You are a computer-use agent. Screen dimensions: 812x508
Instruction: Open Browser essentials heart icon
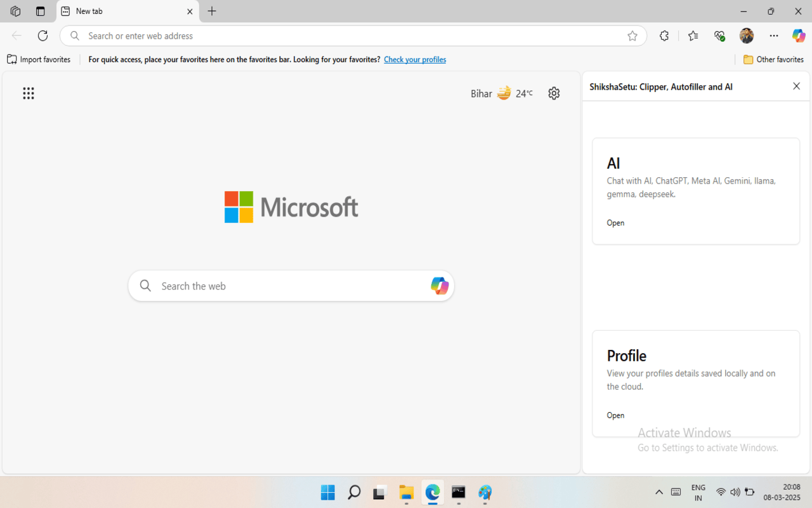[x=719, y=36]
